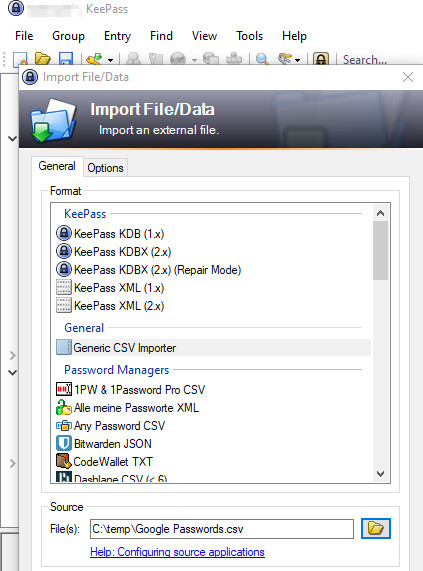Select Any Password CSV format
The width and height of the screenshot is (423, 571).
click(x=119, y=426)
